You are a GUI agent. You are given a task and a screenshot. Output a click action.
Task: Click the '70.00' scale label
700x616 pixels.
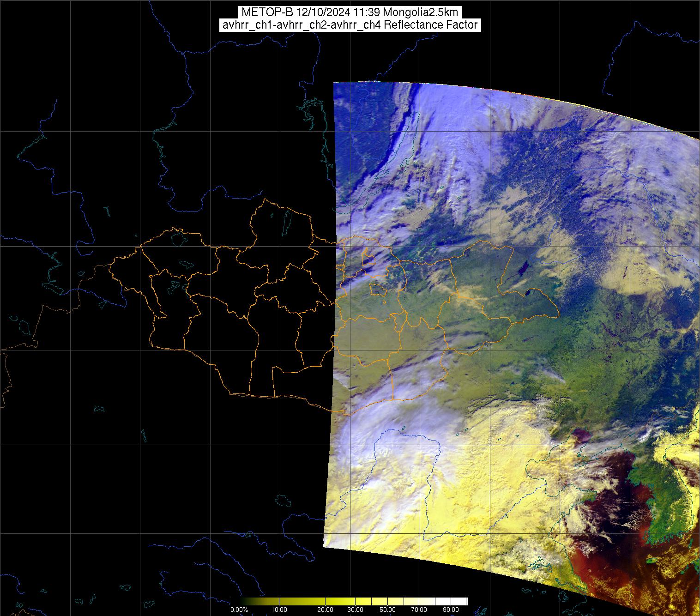(x=419, y=610)
